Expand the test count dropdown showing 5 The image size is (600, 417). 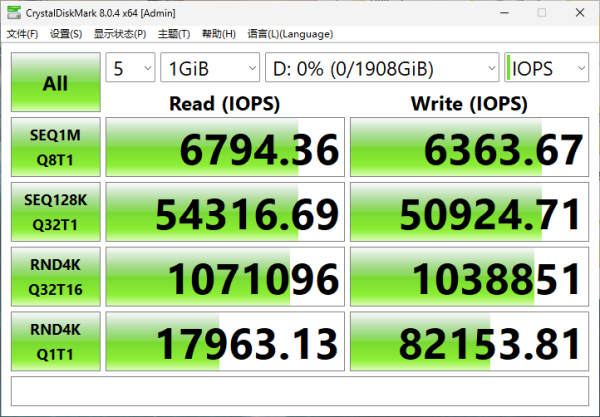coord(130,67)
